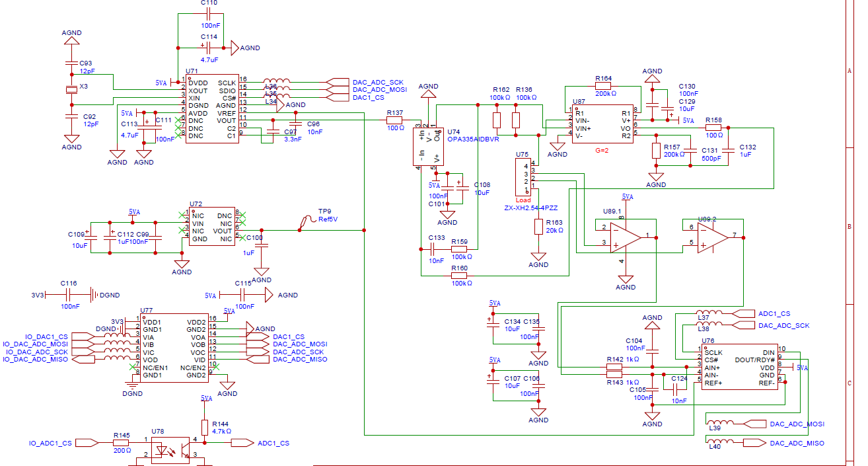
Task: Select op-amp U89.2 triangle symbol
Action: coord(713,237)
